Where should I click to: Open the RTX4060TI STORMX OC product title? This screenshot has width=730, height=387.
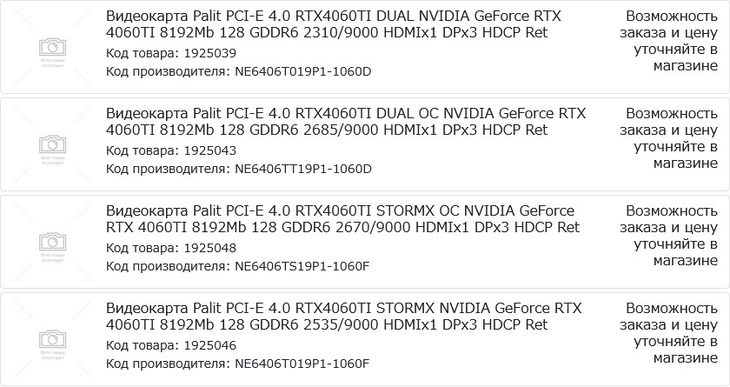tap(343, 219)
